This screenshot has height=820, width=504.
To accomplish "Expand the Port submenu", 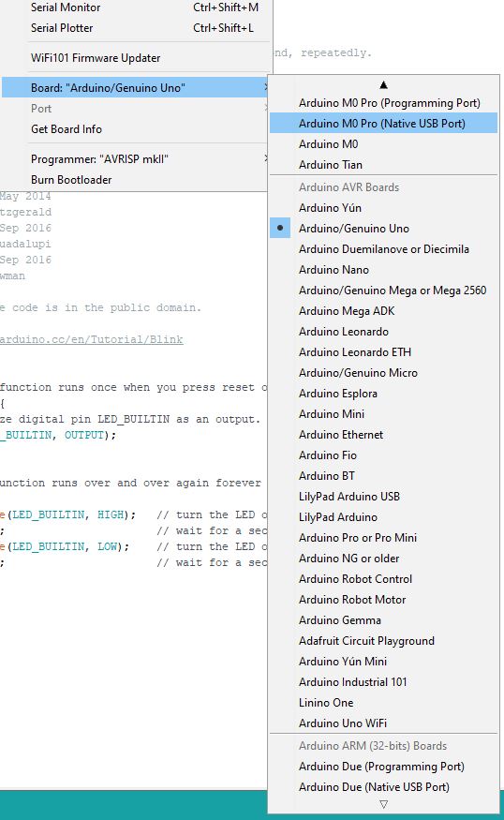I will coord(136,109).
